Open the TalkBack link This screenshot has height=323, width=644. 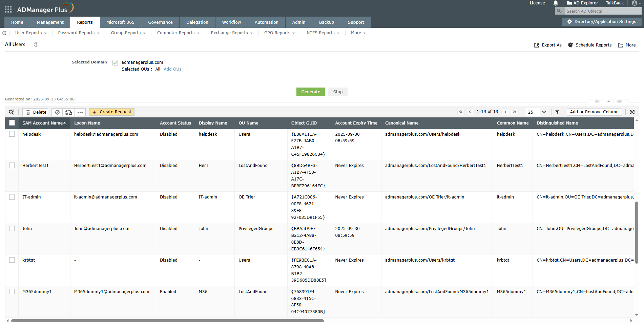coord(615,3)
